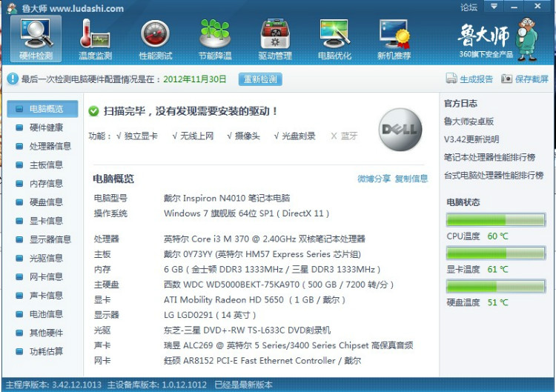Click the 瑞昱 ALC269 sound card text

pos(288,345)
